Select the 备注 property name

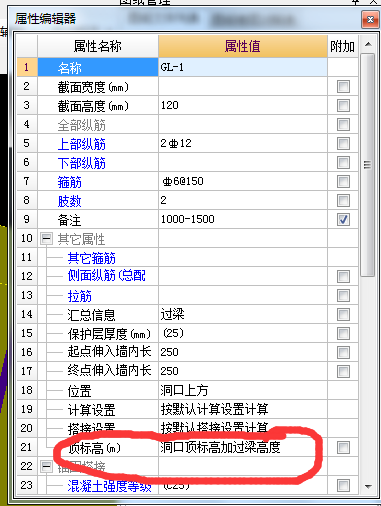pyautogui.click(x=69, y=220)
